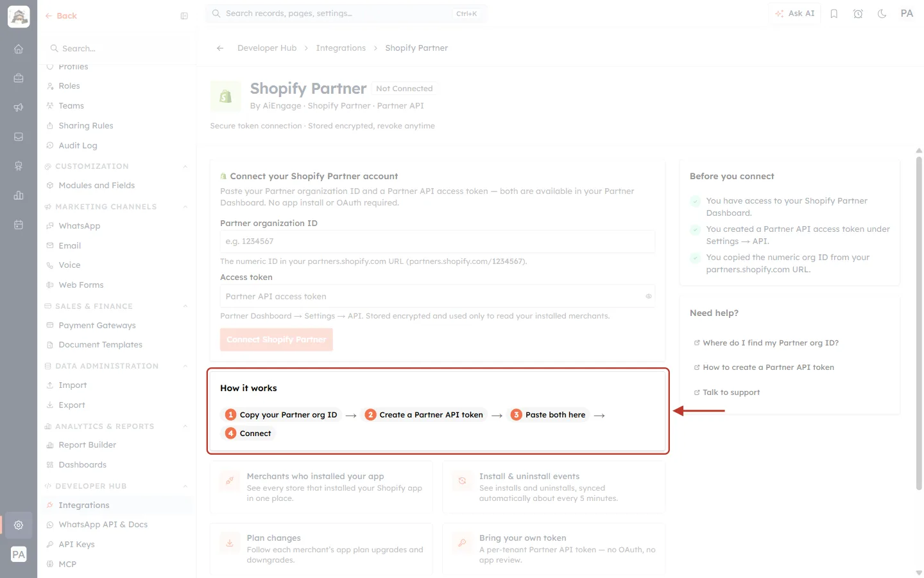The width and height of the screenshot is (924, 578).
Task: Collapse the DATA ADMINISTRATION section
Action: [185, 366]
